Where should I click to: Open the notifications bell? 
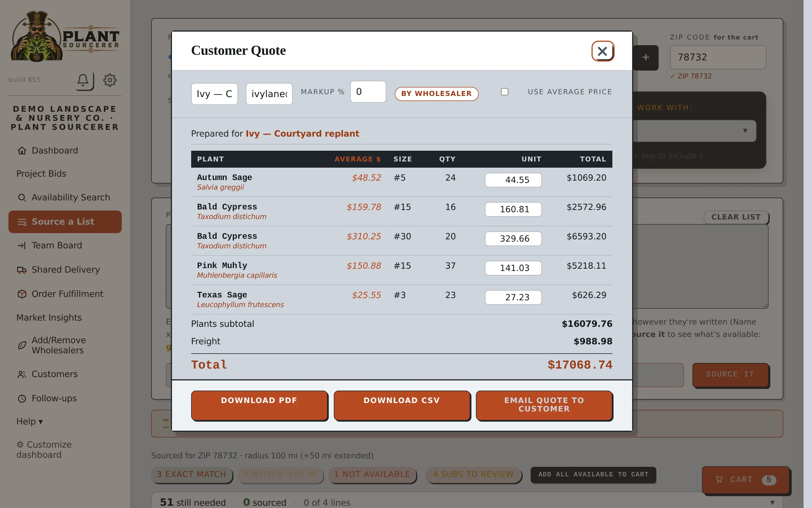83,80
